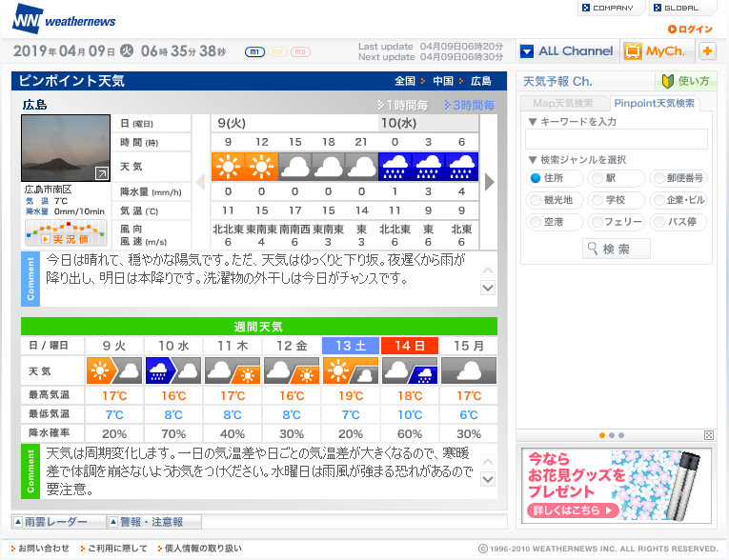Select the m2 size toggle
This screenshot has height=560, width=729.
(277, 52)
